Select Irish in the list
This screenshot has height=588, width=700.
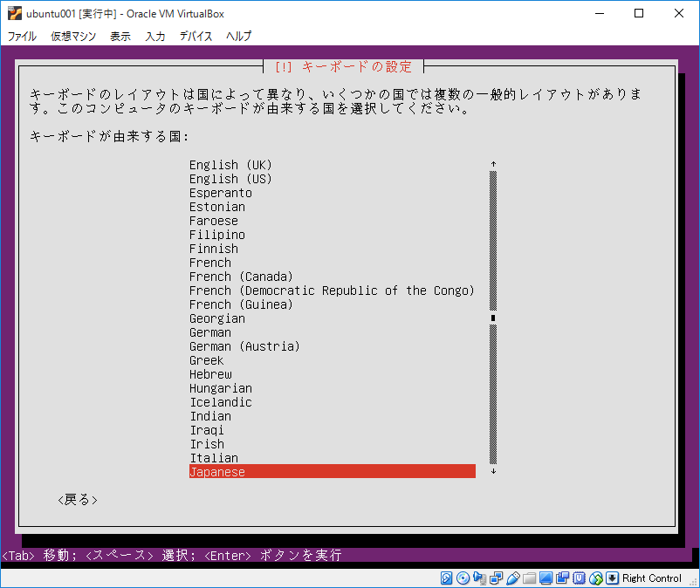(333, 444)
